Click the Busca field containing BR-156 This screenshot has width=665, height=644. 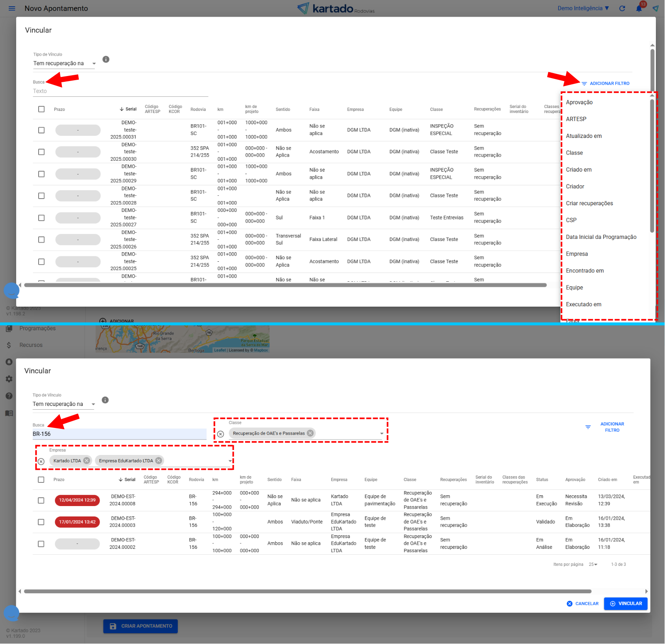pyautogui.click(x=119, y=434)
